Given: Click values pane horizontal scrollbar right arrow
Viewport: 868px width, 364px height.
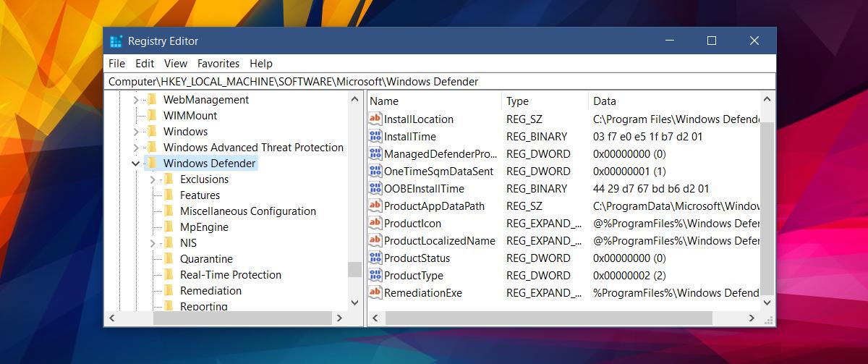Looking at the screenshot, I should click(753, 318).
